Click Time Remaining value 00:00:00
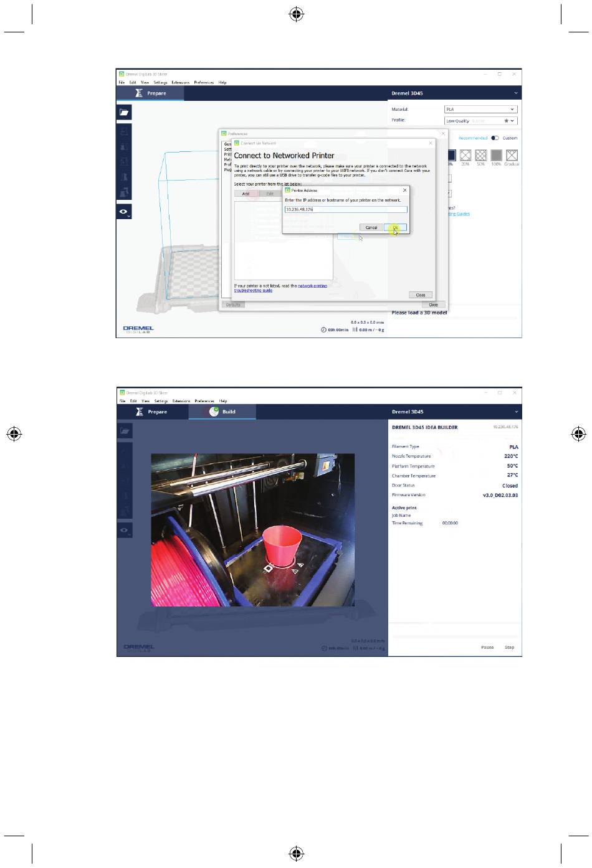 click(x=450, y=523)
